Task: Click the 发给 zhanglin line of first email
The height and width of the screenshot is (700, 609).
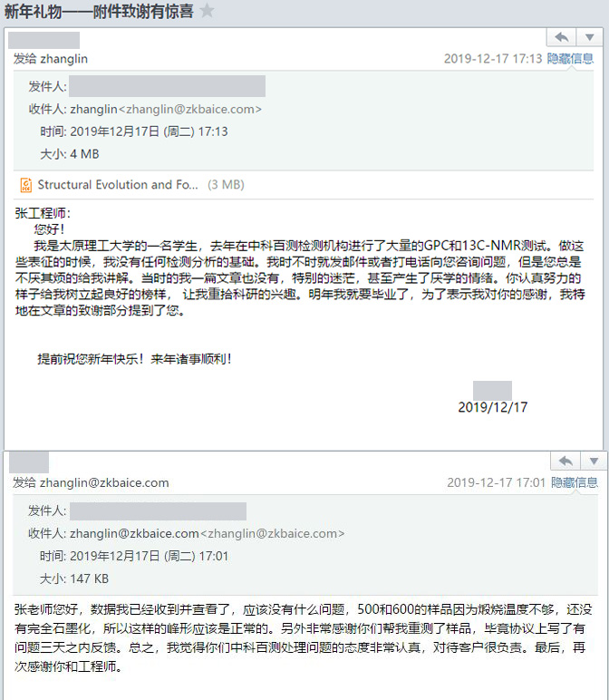Action: [51, 58]
